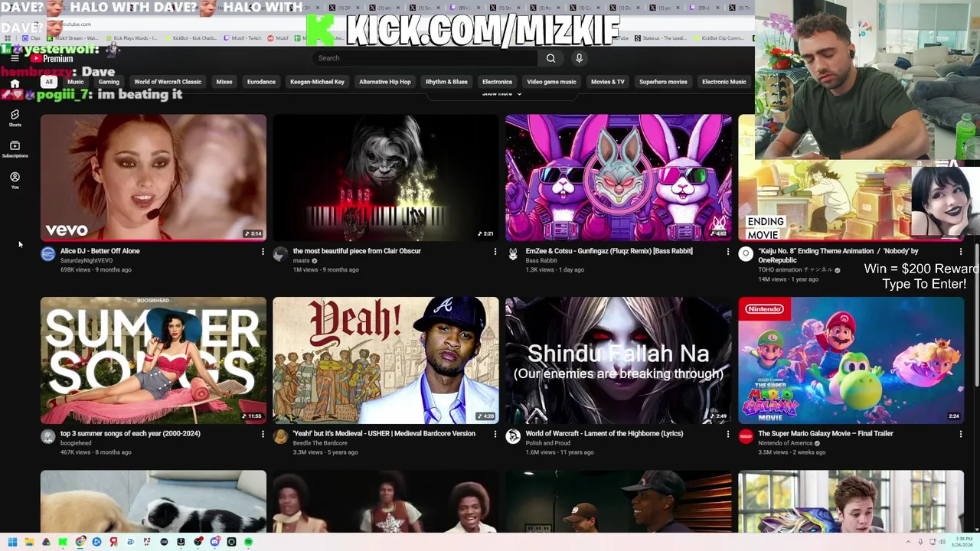The image size is (980, 551).
Task: Click Nintendo of America channel avatar
Action: click(x=746, y=436)
